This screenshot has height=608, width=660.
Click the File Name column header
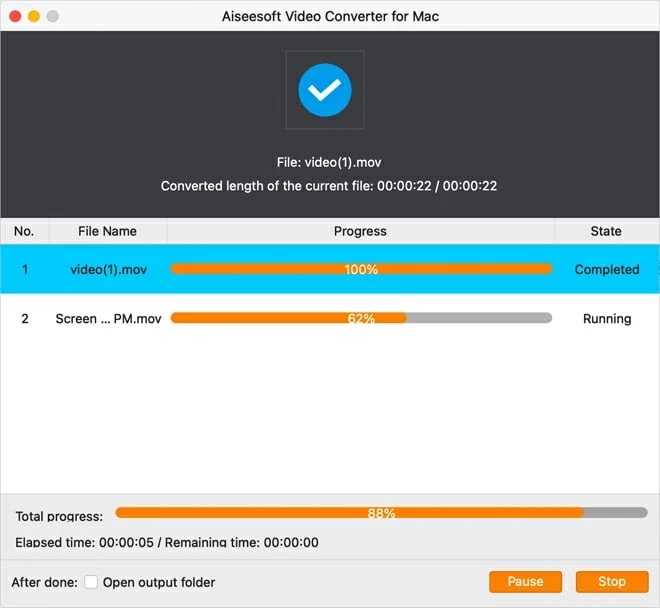(x=108, y=231)
